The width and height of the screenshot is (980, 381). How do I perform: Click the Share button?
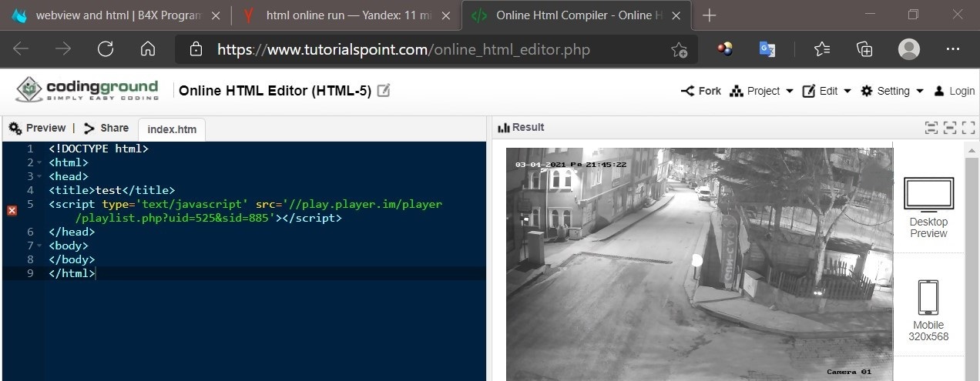[x=106, y=128]
